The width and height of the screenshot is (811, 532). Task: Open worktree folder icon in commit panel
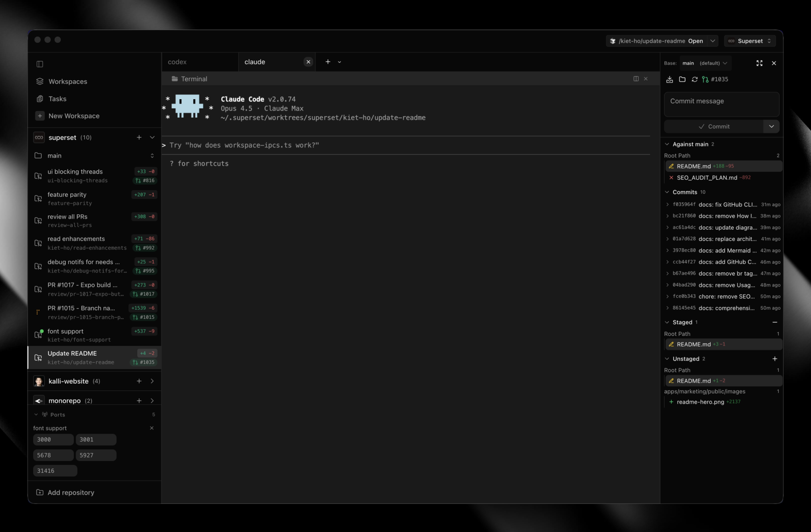[x=683, y=79]
